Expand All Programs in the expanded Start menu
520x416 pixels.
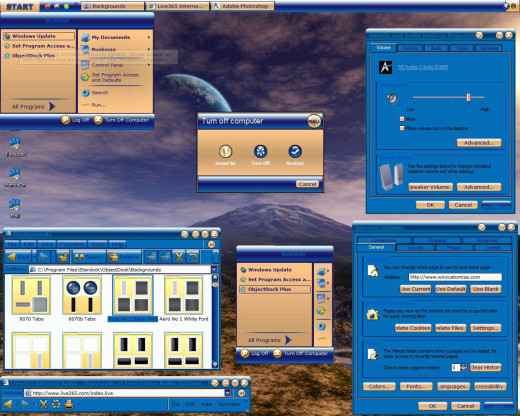click(33, 106)
